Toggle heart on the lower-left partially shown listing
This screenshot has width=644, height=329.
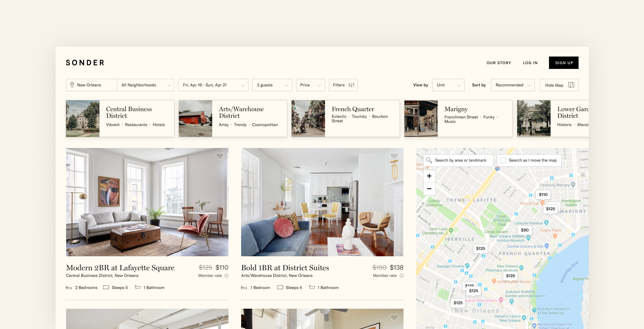(x=220, y=318)
